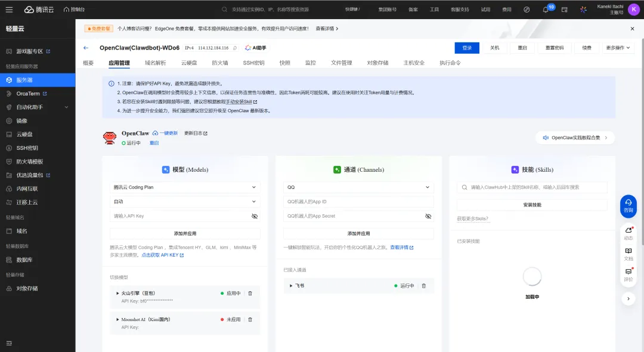Switch to the 文件管理 tab
644x352 pixels.
341,63
